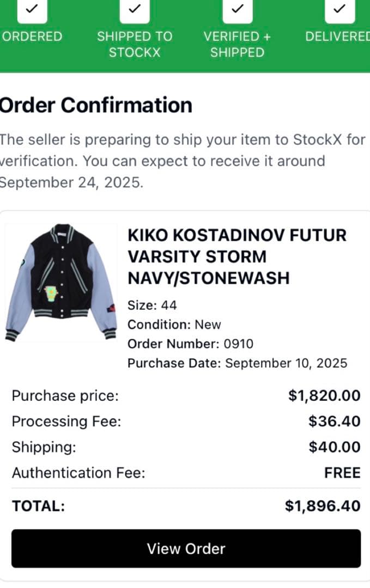Open the Size: 44 selection
The height and width of the screenshot is (588, 370).
tap(151, 305)
